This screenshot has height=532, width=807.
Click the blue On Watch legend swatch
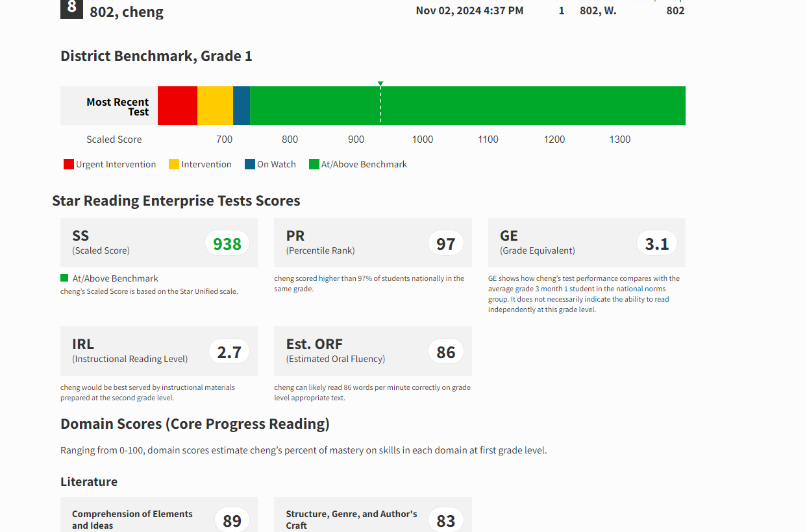[250, 164]
